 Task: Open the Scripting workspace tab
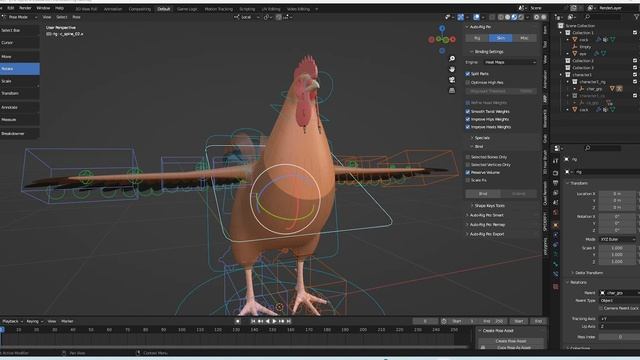pyautogui.click(x=247, y=9)
